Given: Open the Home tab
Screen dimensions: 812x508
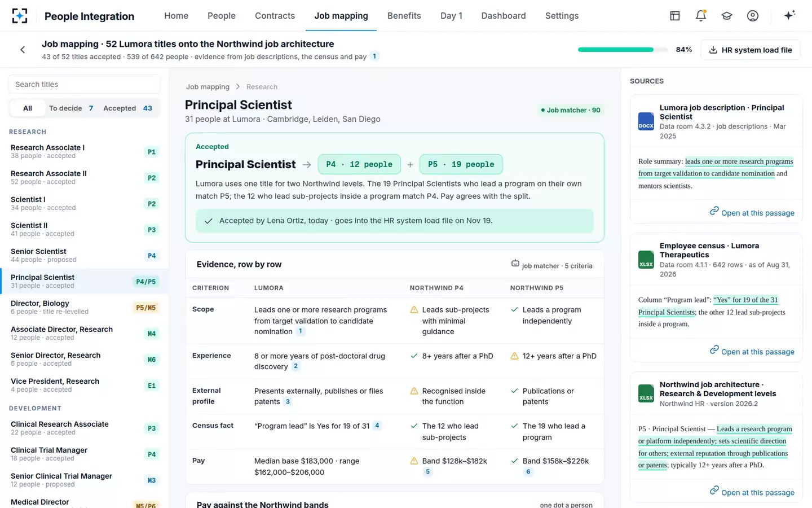Looking at the screenshot, I should [x=176, y=16].
